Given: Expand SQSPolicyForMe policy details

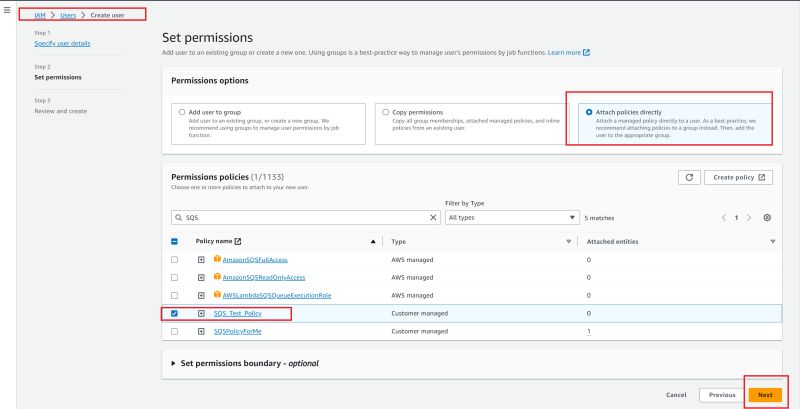Looking at the screenshot, I should [201, 331].
